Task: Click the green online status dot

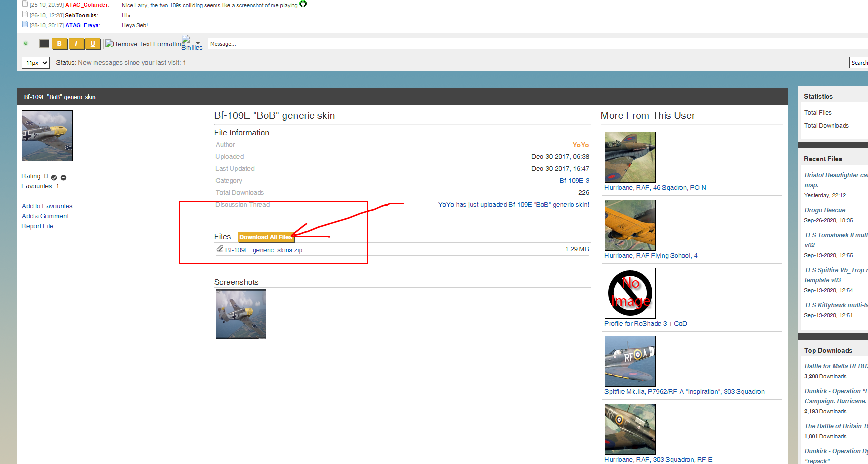Action: point(26,43)
